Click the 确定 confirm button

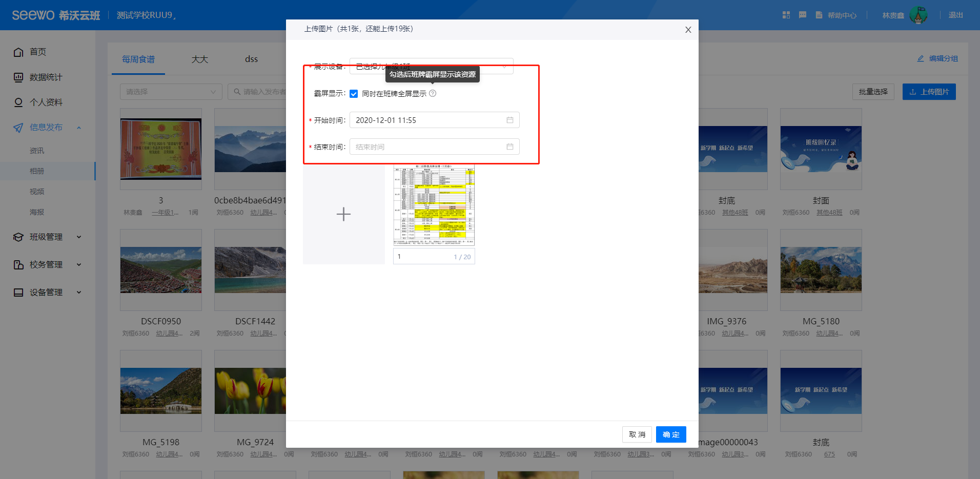pos(670,434)
